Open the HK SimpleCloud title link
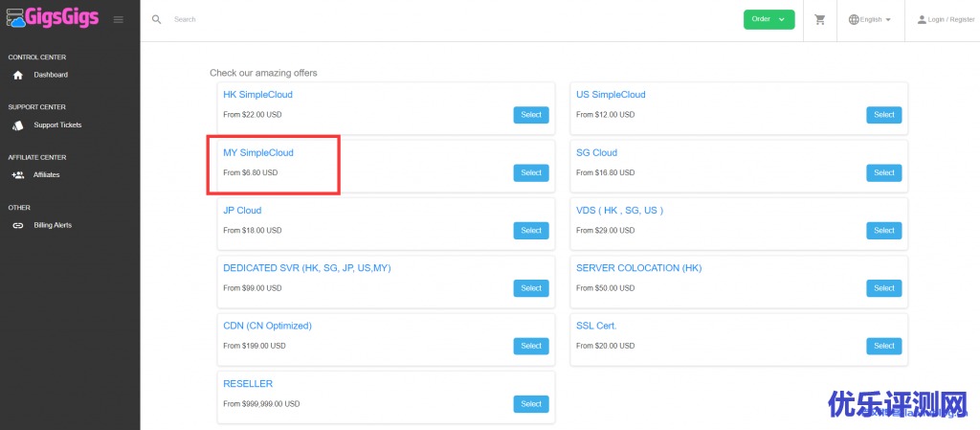This screenshot has height=430, width=980. [x=257, y=95]
